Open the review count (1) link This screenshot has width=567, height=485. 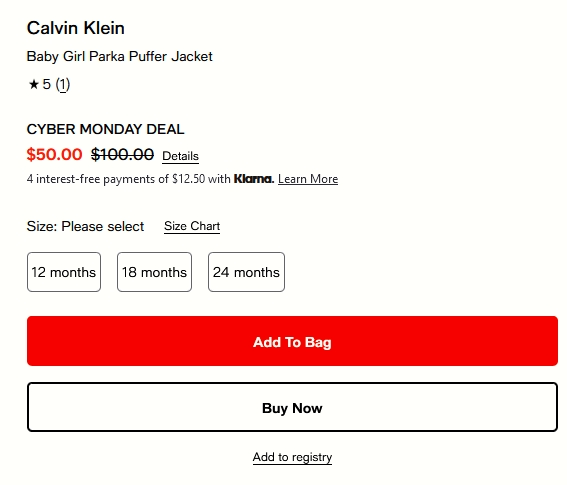click(63, 85)
